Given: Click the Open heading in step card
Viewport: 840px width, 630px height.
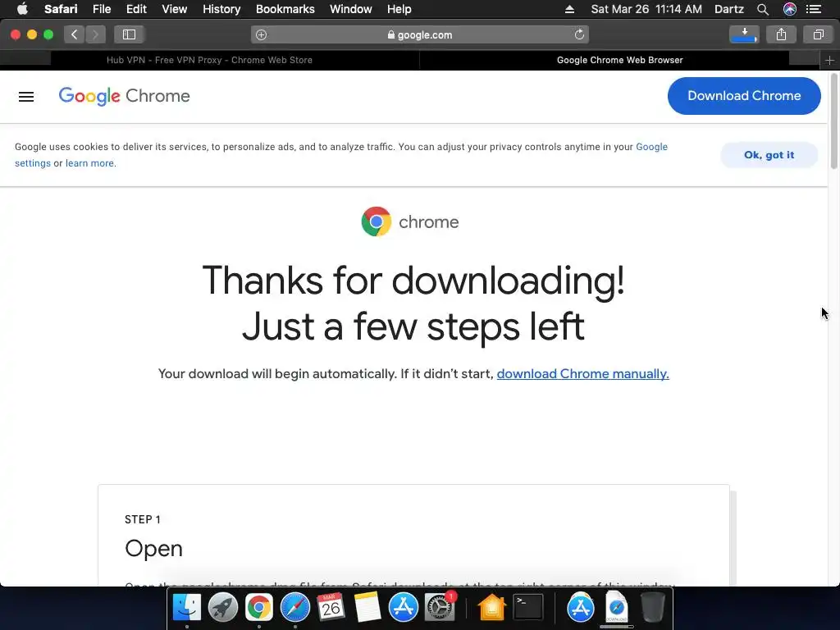Looking at the screenshot, I should coord(153,549).
